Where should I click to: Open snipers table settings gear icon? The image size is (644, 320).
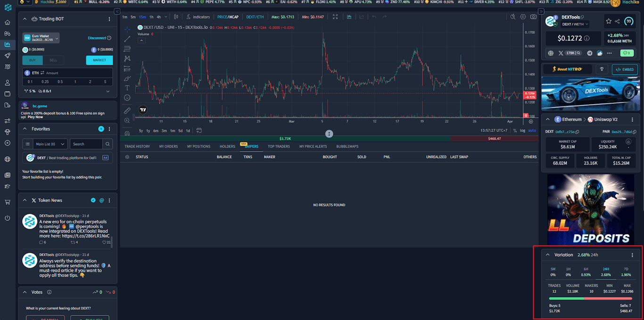click(x=127, y=157)
